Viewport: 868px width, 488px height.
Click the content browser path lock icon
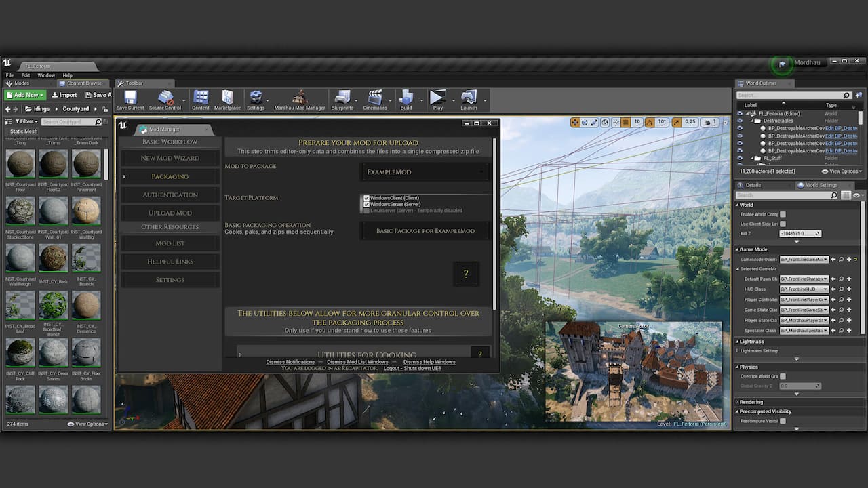104,109
